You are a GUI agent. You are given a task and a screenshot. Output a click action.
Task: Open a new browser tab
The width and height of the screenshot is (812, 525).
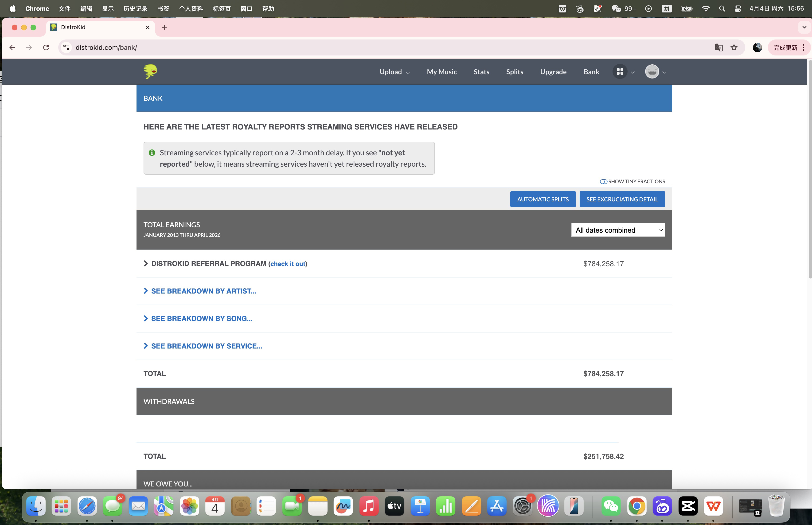pyautogui.click(x=164, y=27)
